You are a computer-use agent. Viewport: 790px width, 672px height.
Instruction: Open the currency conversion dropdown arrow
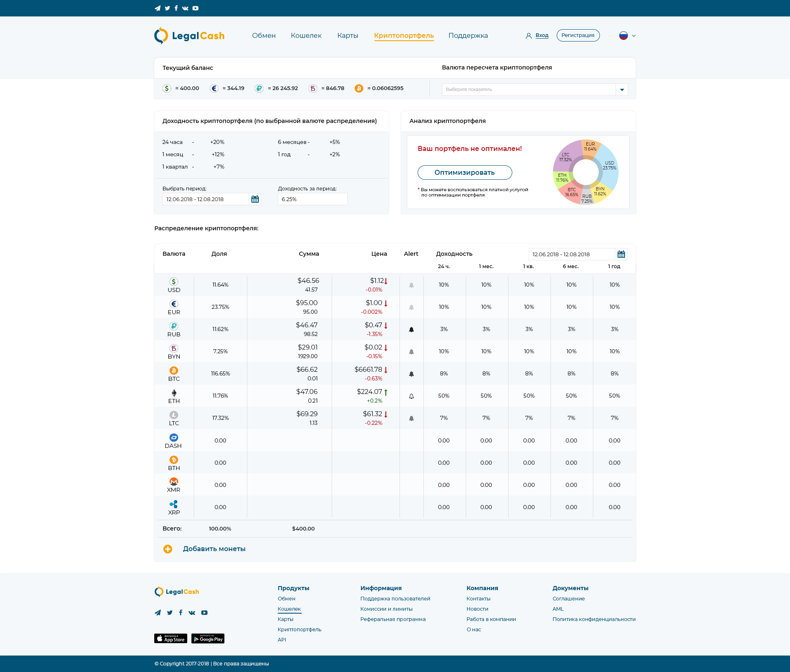622,90
